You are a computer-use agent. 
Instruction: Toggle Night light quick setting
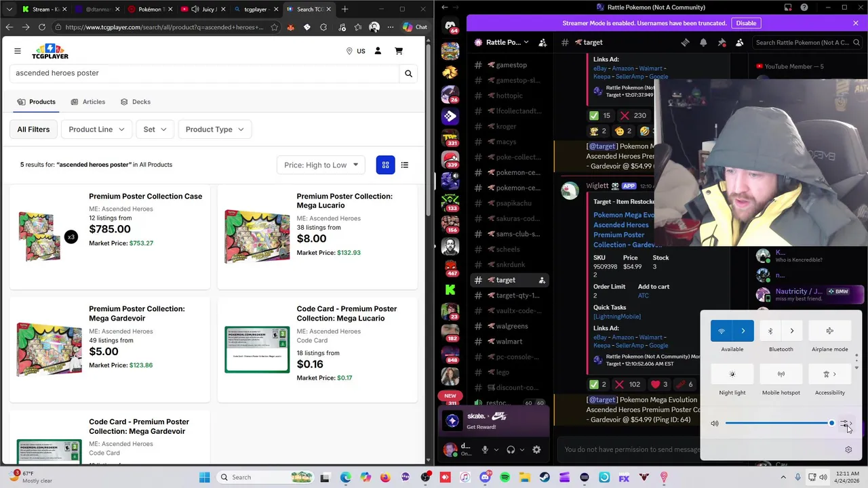coord(732,374)
